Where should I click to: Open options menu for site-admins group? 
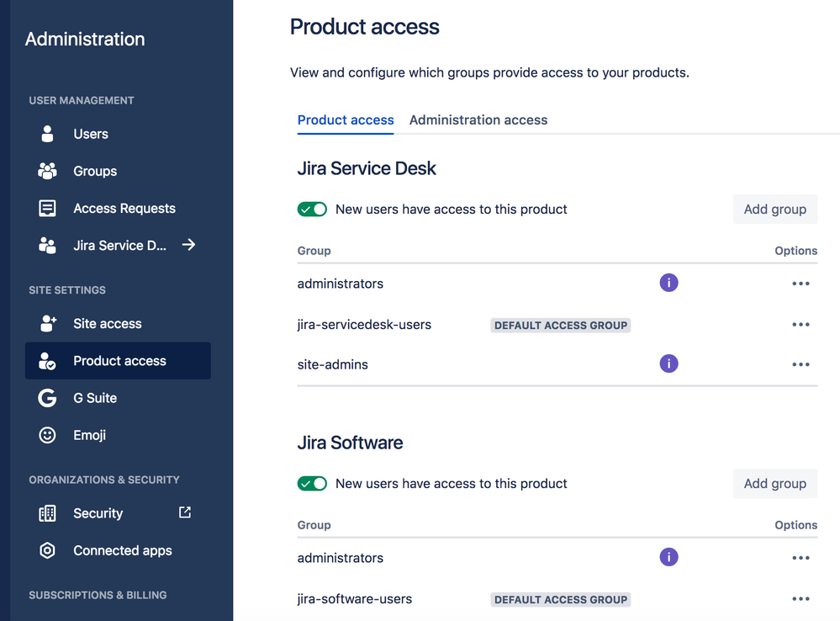pos(800,364)
